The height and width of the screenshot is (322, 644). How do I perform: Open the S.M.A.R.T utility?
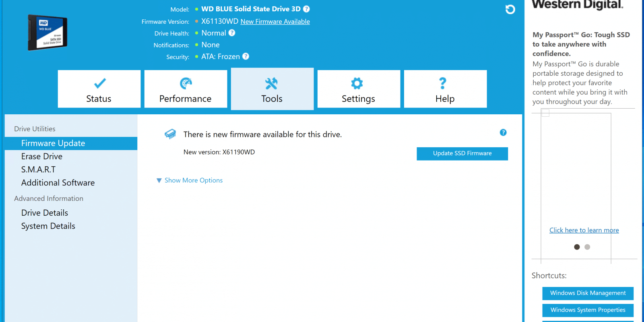(39, 169)
